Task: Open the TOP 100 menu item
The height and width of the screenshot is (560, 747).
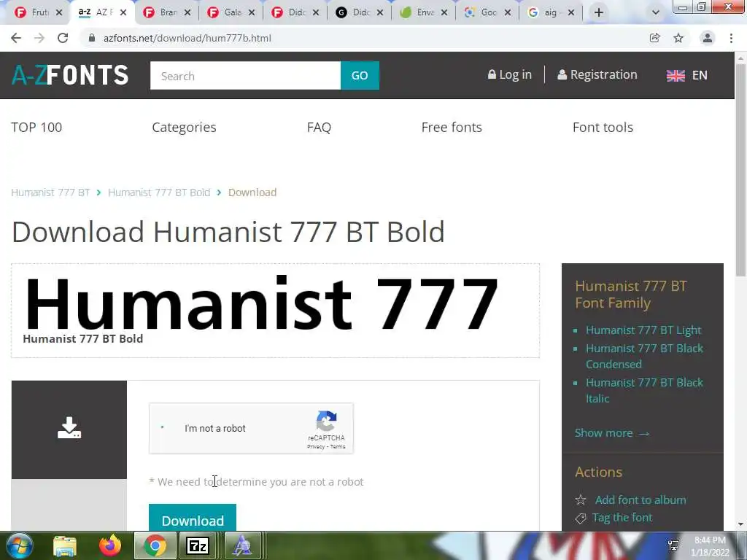Action: 36,127
